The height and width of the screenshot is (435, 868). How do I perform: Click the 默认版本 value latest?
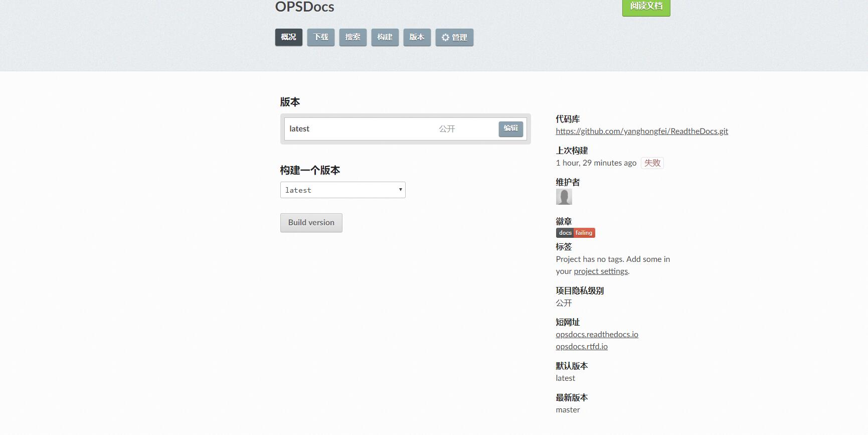point(565,378)
